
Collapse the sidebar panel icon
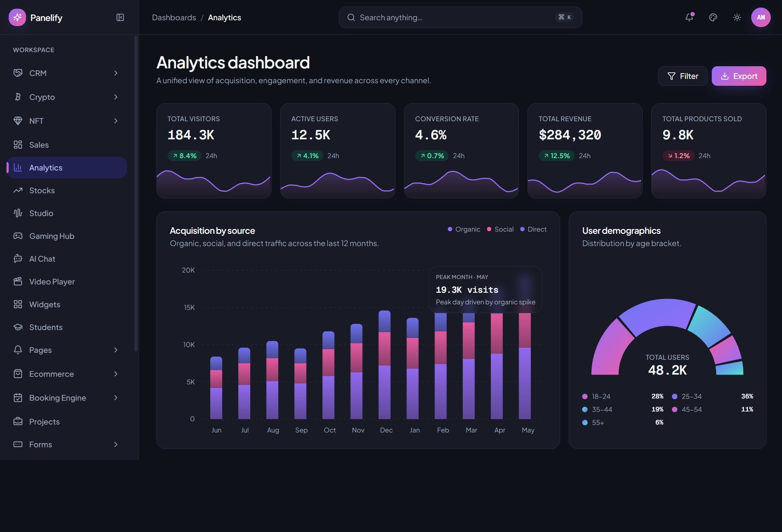point(120,17)
